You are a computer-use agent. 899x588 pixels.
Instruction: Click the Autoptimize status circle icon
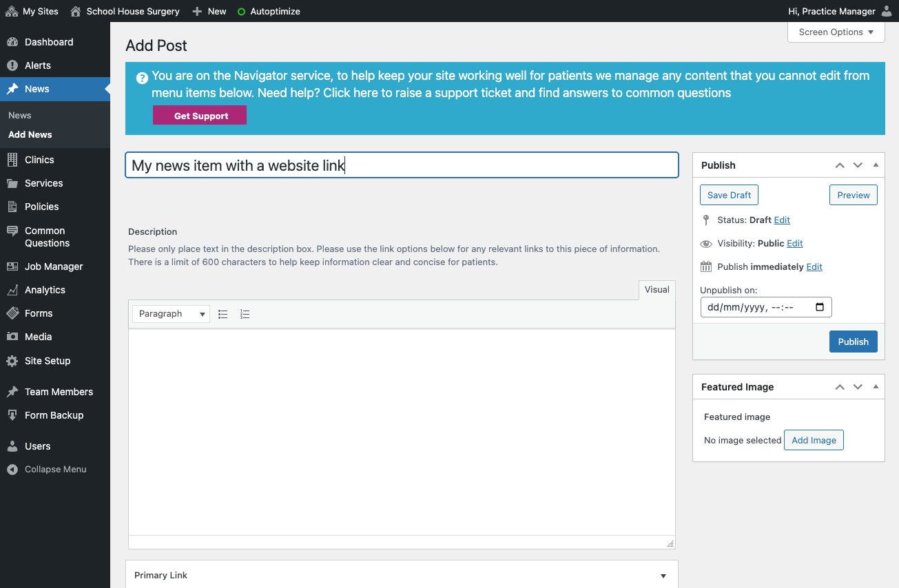[241, 12]
